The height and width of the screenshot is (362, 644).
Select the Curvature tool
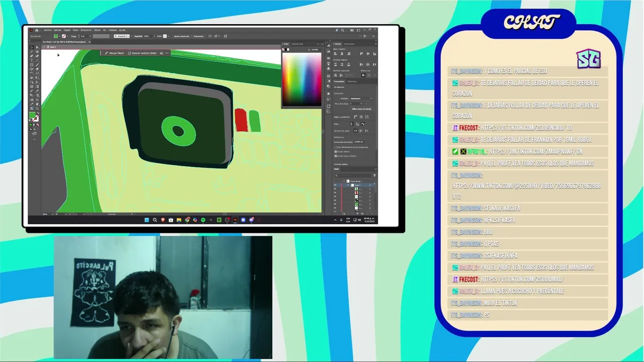coord(37,56)
